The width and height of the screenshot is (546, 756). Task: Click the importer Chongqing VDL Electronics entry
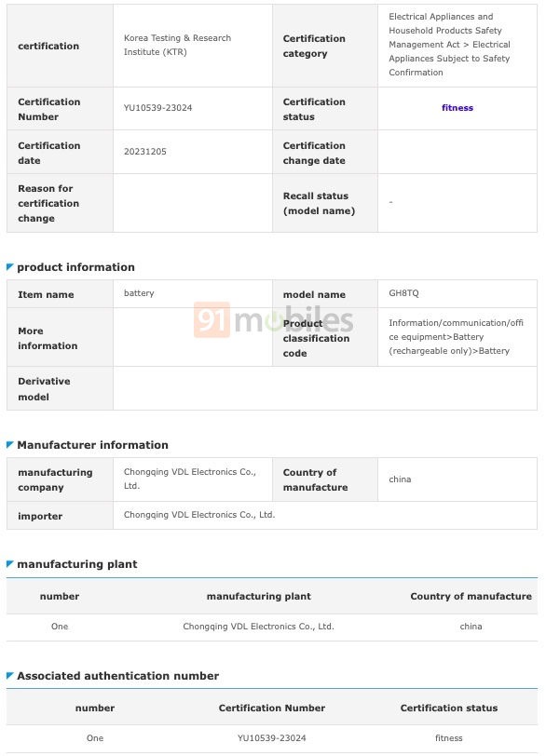coord(199,515)
